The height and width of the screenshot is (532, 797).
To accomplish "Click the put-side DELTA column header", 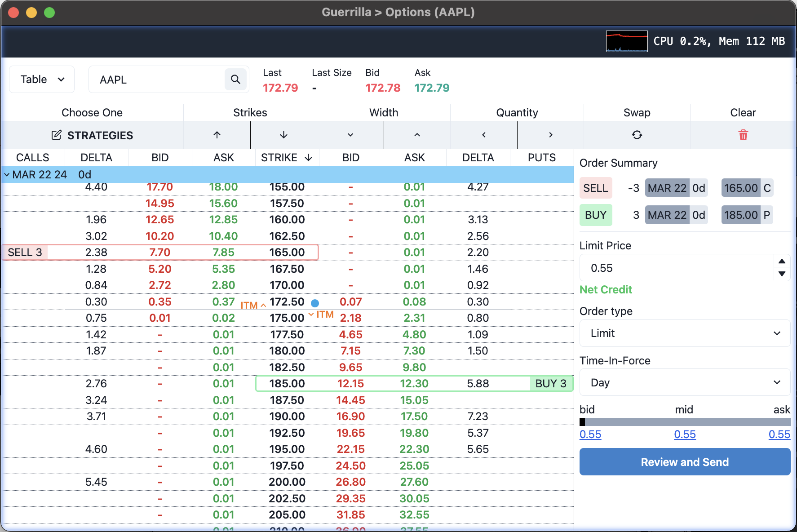I will pos(478,158).
